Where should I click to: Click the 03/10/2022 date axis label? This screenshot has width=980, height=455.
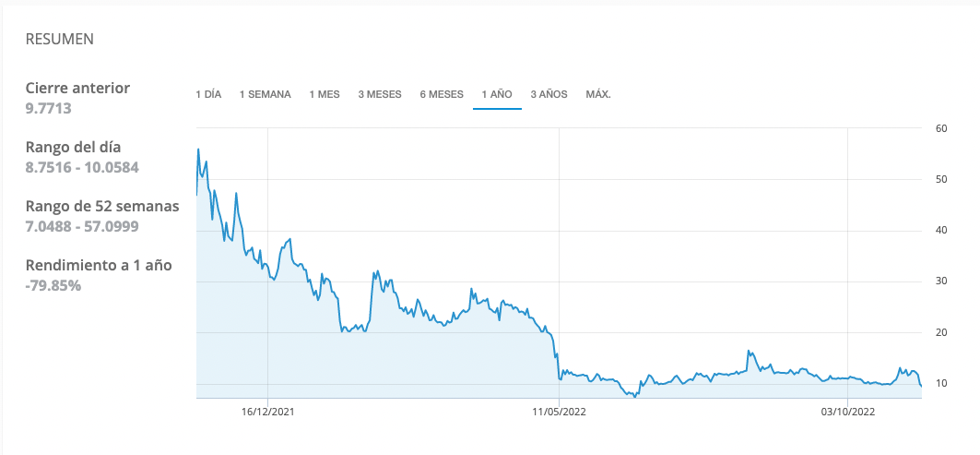point(849,411)
